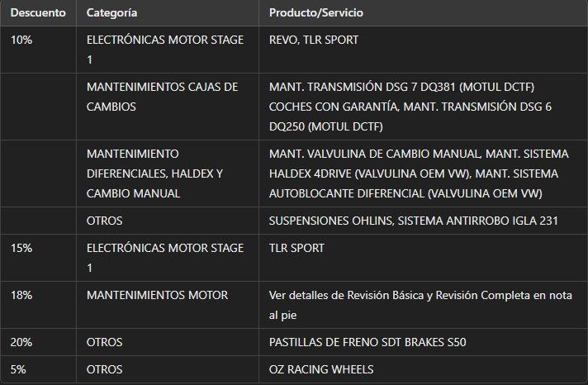Click OZ RACING WHEELS cell
The width and height of the screenshot is (588, 385).
pyautogui.click(x=423, y=369)
